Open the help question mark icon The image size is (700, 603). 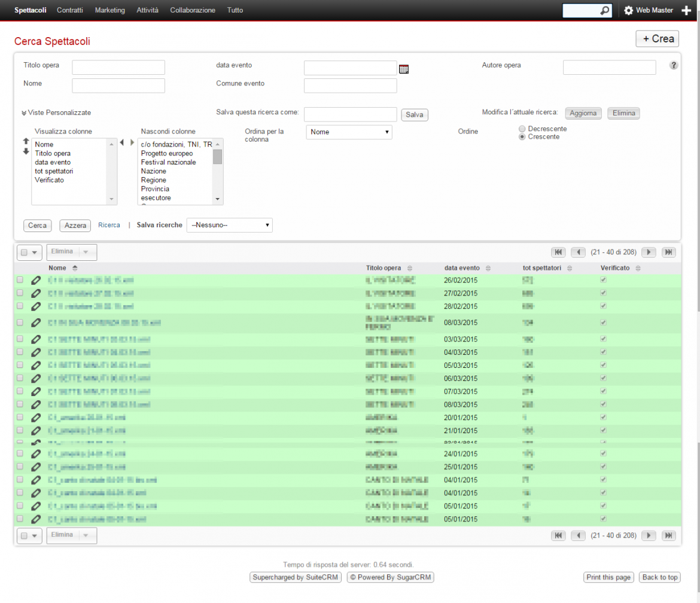(x=673, y=65)
